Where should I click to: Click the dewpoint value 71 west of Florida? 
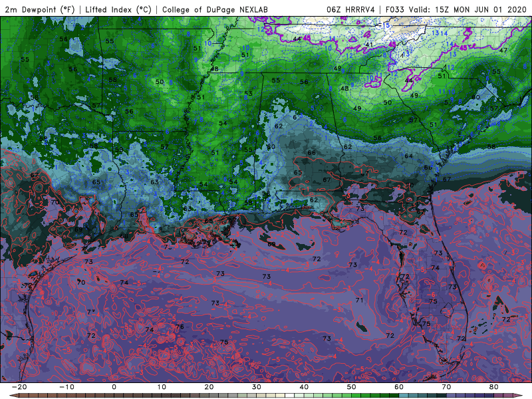(359, 300)
